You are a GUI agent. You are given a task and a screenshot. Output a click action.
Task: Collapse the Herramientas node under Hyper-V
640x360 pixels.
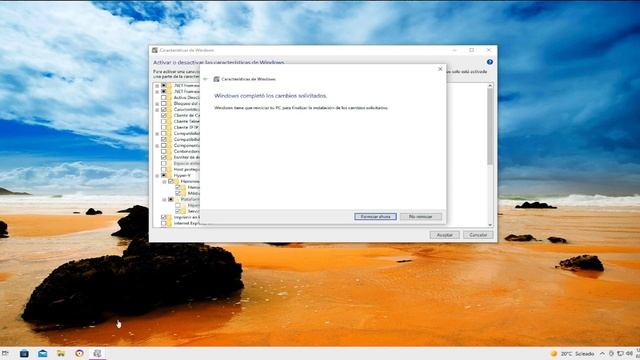point(164,182)
